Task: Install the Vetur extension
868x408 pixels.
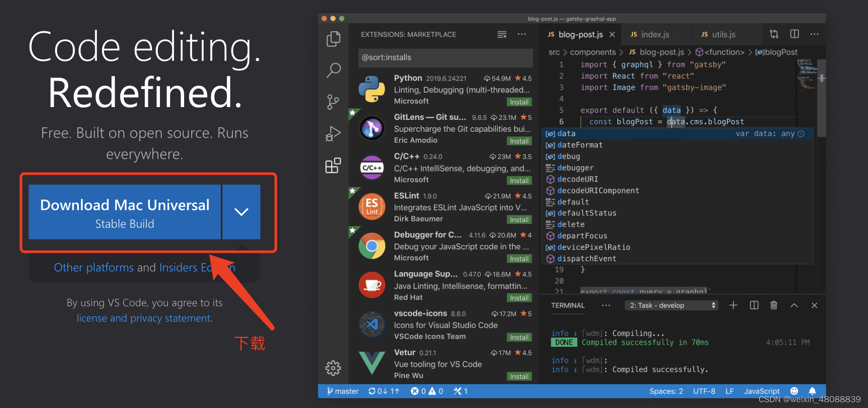Action: point(519,377)
